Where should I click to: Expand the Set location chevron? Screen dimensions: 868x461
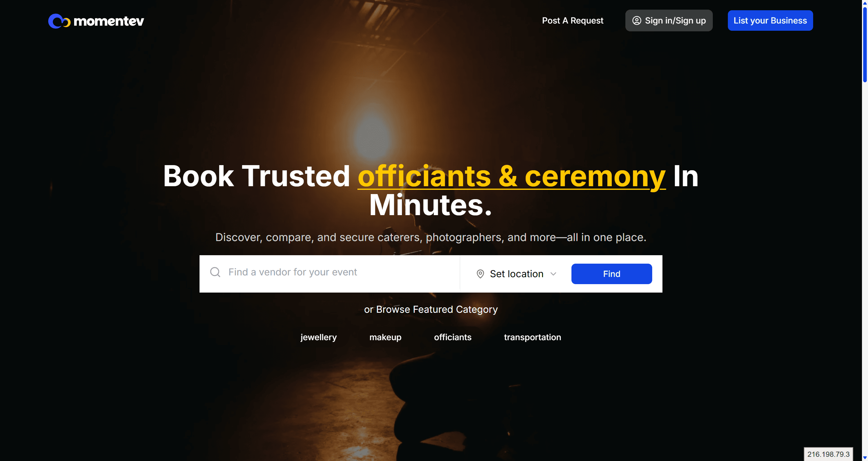click(553, 274)
